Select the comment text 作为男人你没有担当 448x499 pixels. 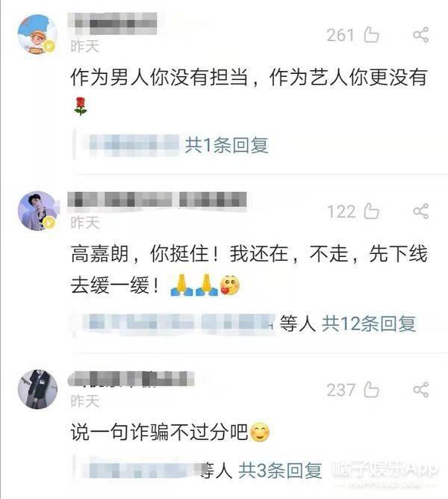tap(159, 78)
